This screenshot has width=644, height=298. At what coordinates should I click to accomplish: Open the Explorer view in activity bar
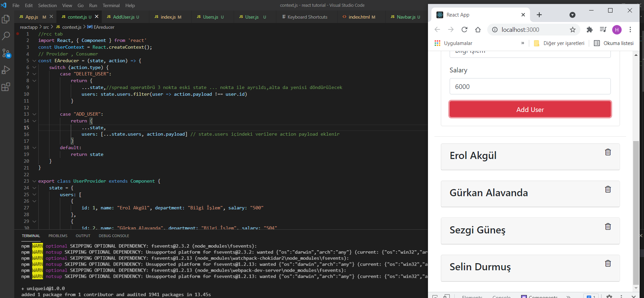[x=6, y=19]
